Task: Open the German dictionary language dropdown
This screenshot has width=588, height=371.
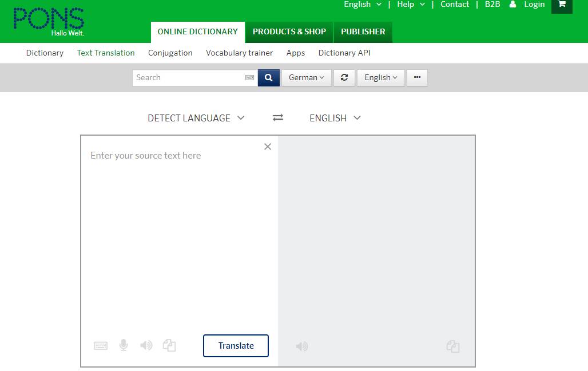Action: coord(307,77)
